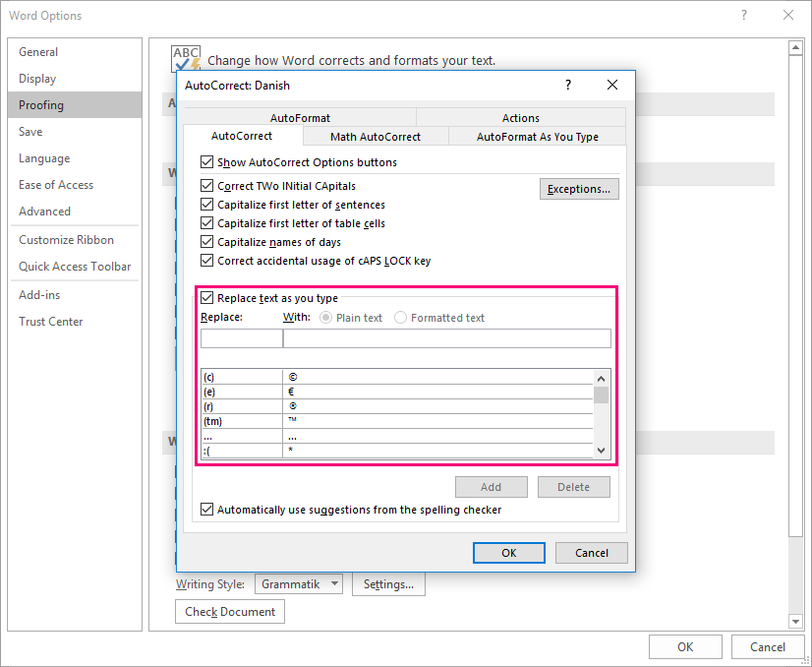Click the Word Options help question mark

(x=744, y=15)
